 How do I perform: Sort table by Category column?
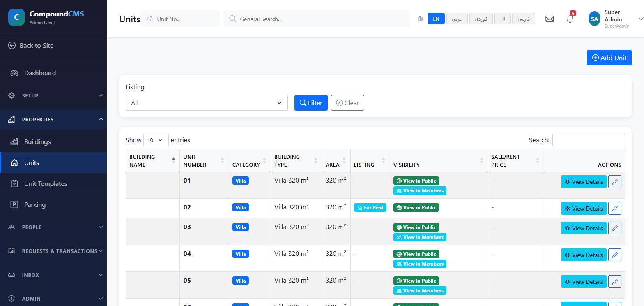tap(250, 160)
